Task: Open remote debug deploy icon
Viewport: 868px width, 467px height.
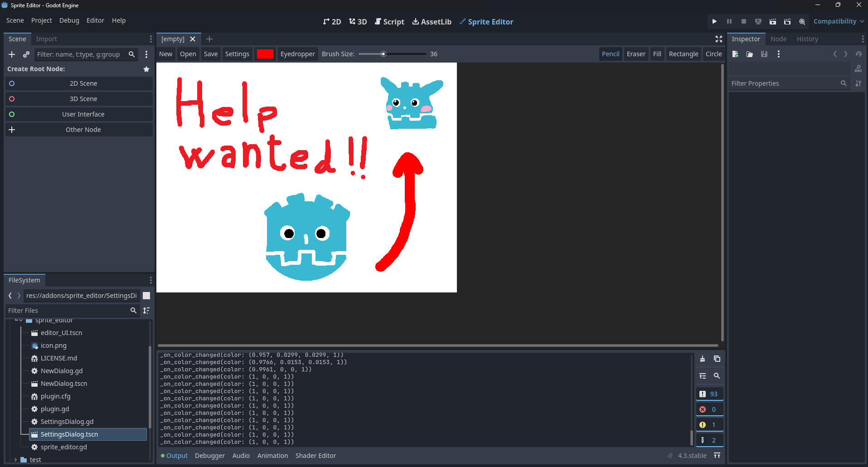Action: coord(758,21)
